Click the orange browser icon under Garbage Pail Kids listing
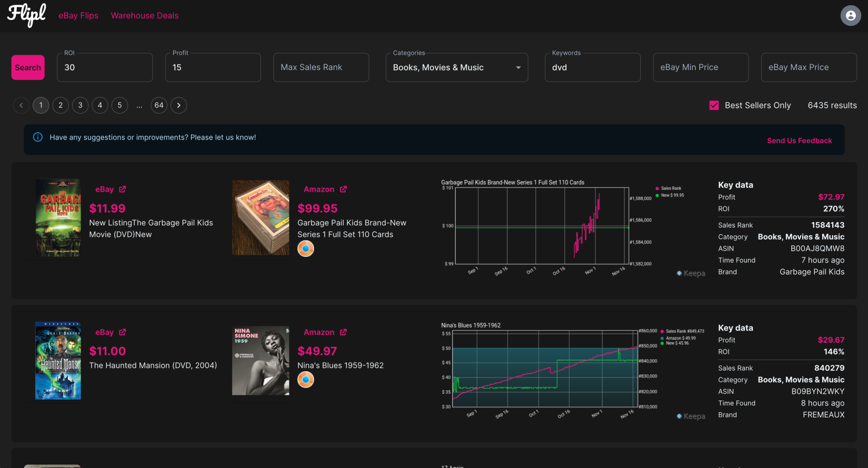Viewport: 868px width, 468px height. 306,248
